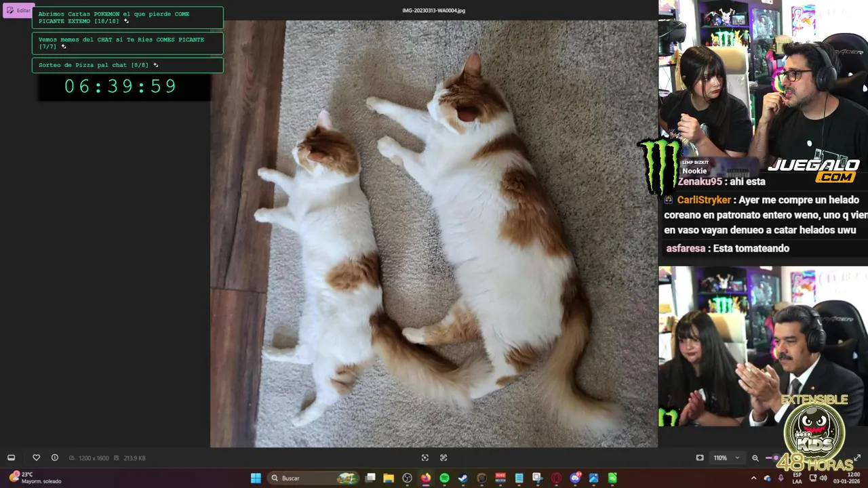Open Discord from the taskbar
The width and height of the screenshot is (868, 488).
[575, 478]
